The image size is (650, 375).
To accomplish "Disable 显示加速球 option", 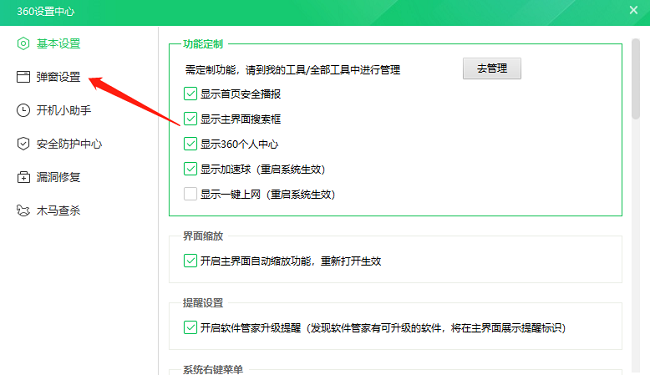I will pyautogui.click(x=190, y=169).
